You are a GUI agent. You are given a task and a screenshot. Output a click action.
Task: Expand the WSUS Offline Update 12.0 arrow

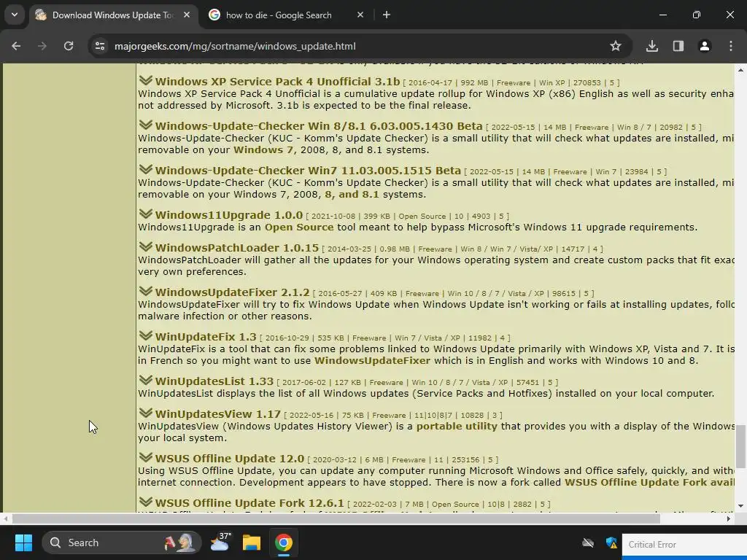click(146, 457)
